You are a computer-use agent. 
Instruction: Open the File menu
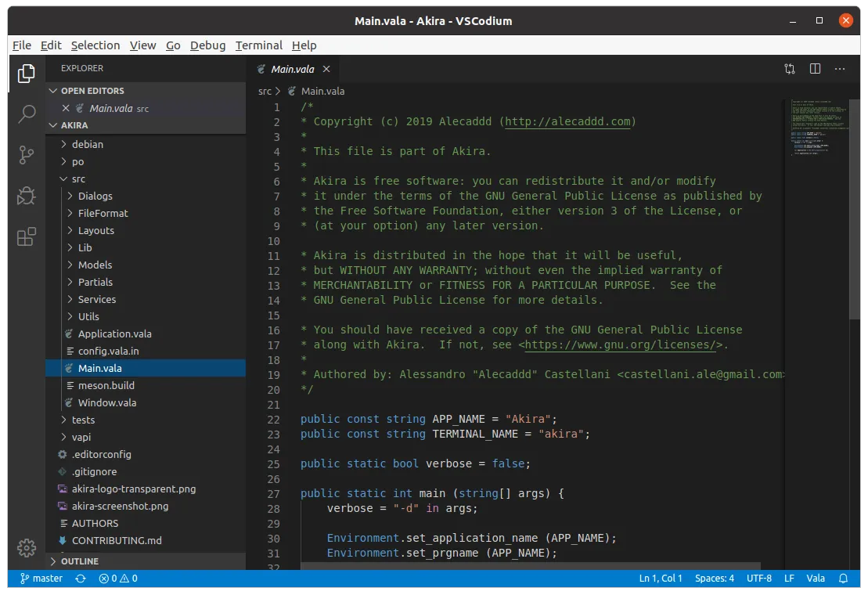coord(22,45)
